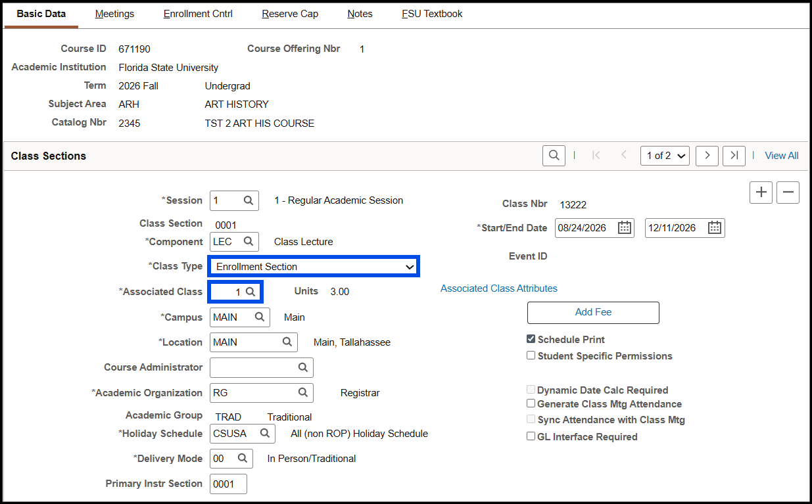Go to next class section row arrow
The image size is (812, 504).
pyautogui.click(x=707, y=156)
